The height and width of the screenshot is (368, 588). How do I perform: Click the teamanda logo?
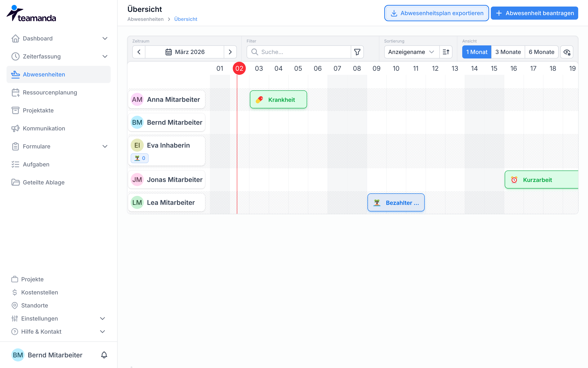tap(31, 13)
